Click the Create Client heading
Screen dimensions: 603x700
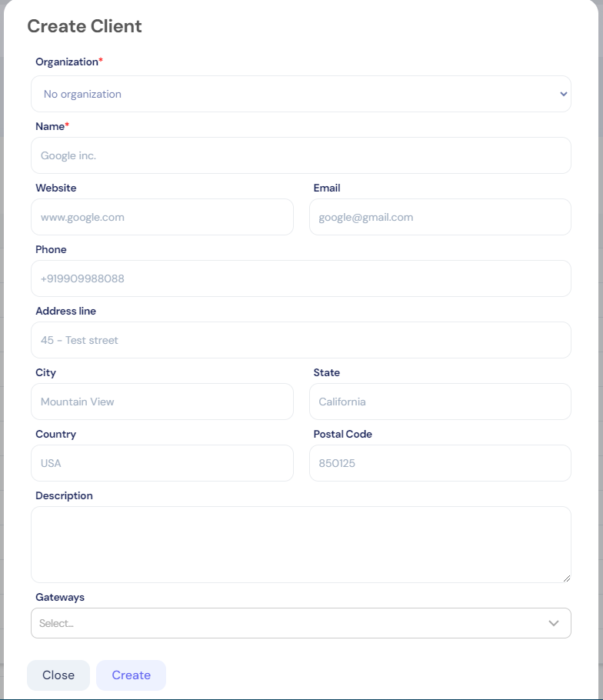click(x=85, y=26)
